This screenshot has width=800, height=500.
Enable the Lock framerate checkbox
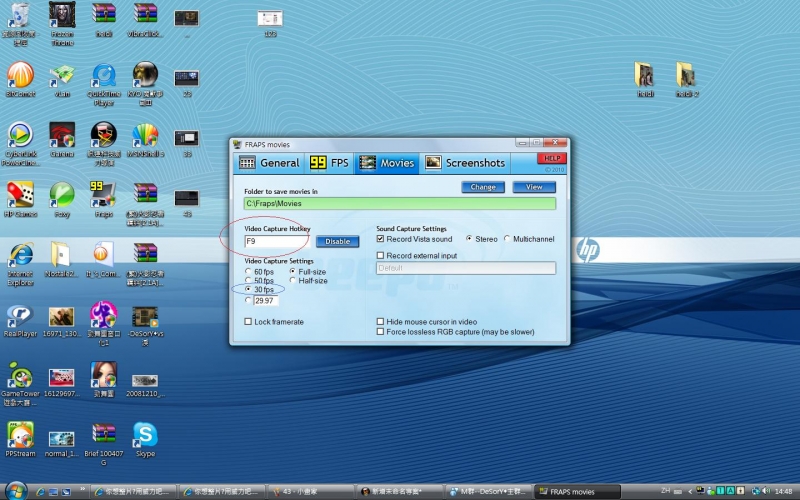coord(249,322)
